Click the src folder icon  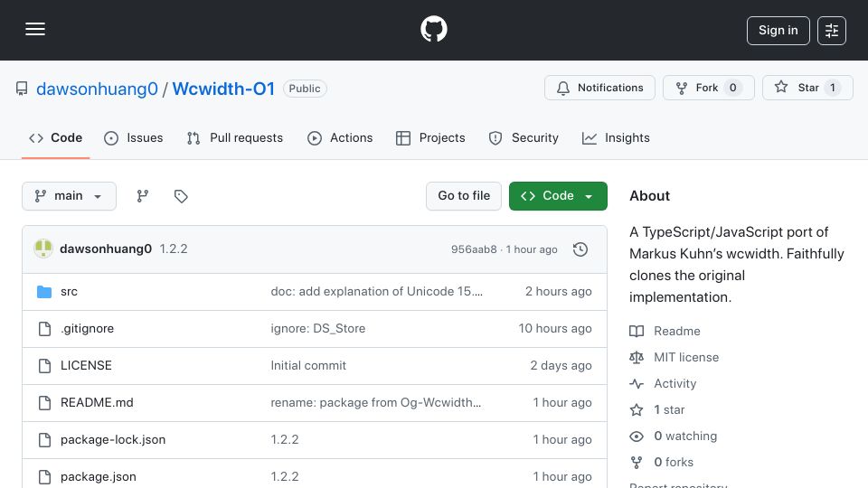[x=44, y=292]
